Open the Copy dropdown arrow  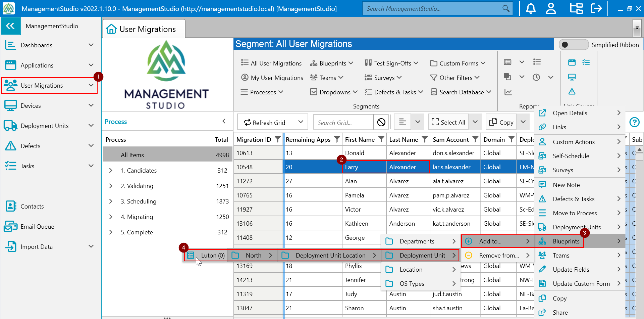[x=523, y=122]
